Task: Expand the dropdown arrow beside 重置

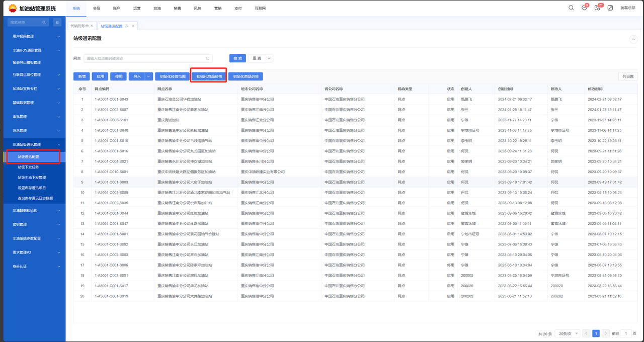Action: pyautogui.click(x=269, y=58)
